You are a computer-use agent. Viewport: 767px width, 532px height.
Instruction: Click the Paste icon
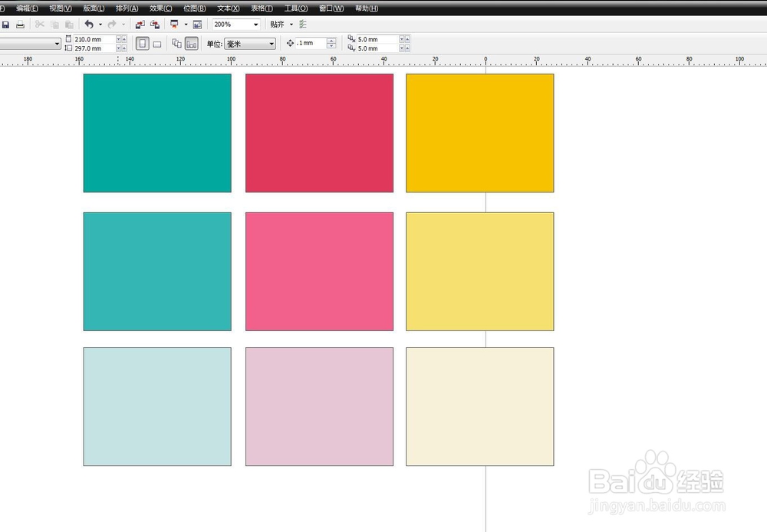point(70,25)
